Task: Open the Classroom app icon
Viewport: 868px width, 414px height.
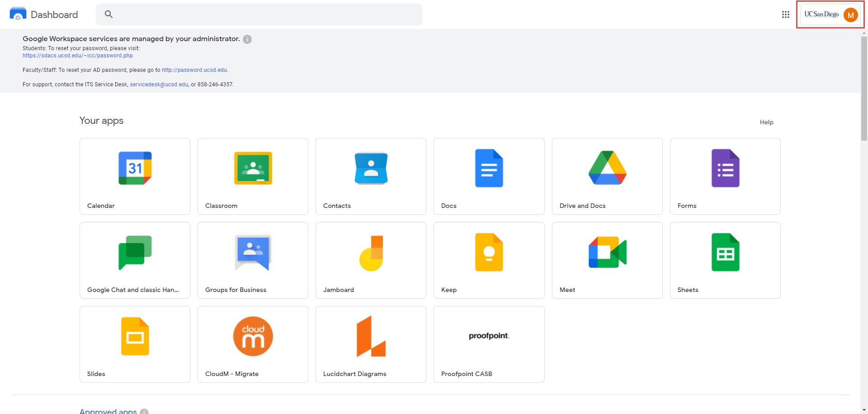Action: coord(253,168)
